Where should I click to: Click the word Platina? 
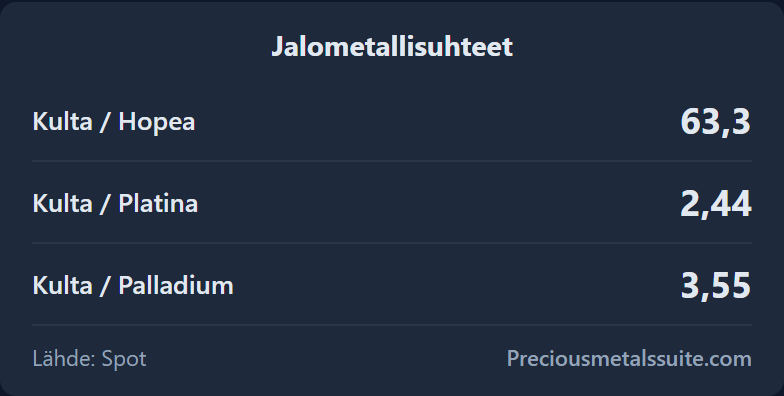click(158, 204)
